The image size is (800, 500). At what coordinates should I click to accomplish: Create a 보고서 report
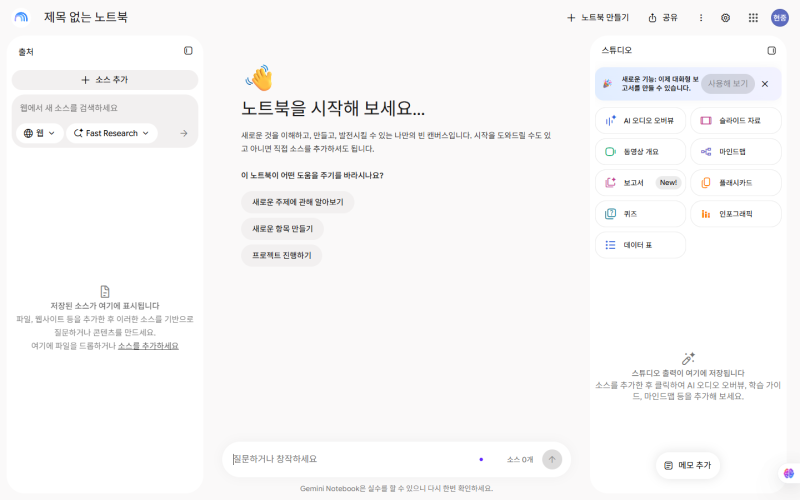[x=640, y=183]
